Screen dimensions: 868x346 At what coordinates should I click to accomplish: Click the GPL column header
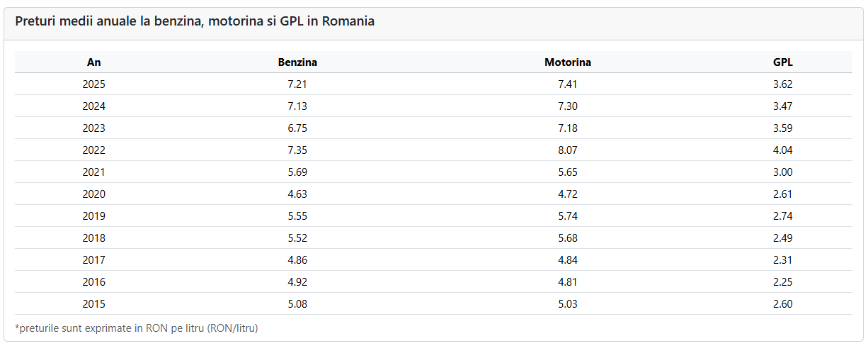tap(782, 62)
